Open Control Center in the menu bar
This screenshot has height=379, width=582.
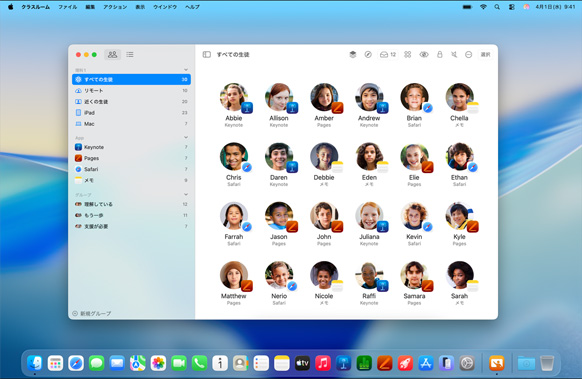coord(512,7)
